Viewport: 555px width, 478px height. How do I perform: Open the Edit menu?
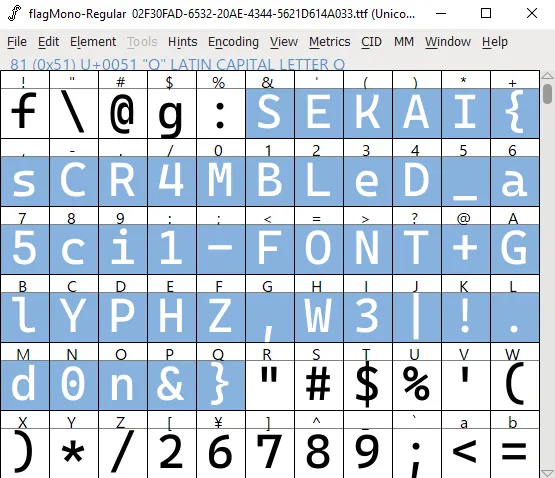coord(48,42)
